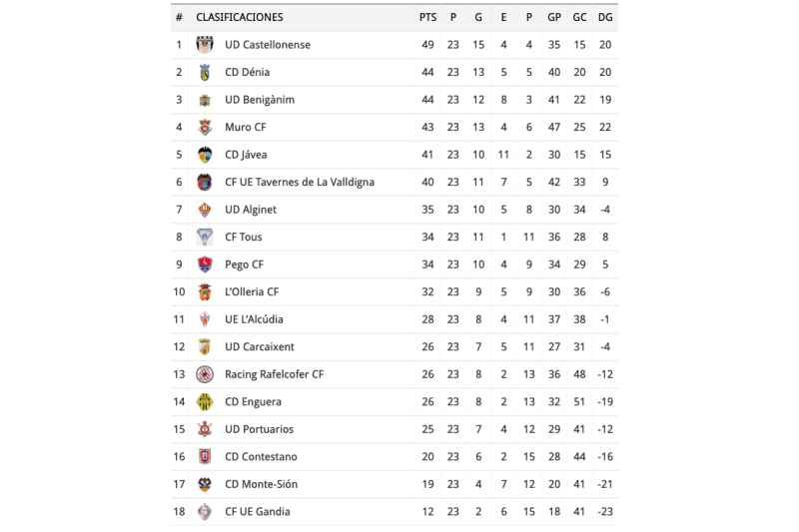Click the CD Dénia club badge

tap(205, 72)
